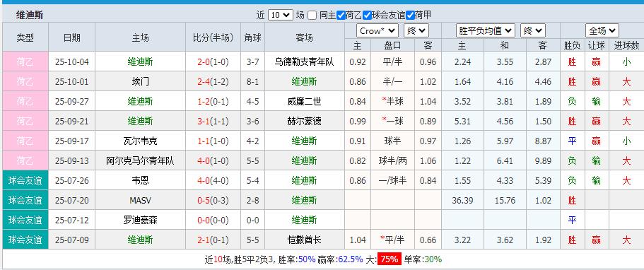Open the recent matches count dropdown showing 10

(280, 16)
